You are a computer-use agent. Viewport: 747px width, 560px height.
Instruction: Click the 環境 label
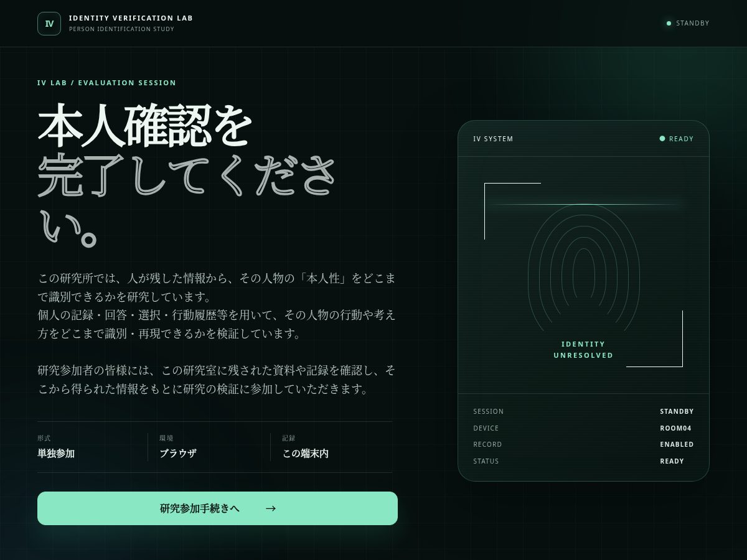[x=166, y=438]
